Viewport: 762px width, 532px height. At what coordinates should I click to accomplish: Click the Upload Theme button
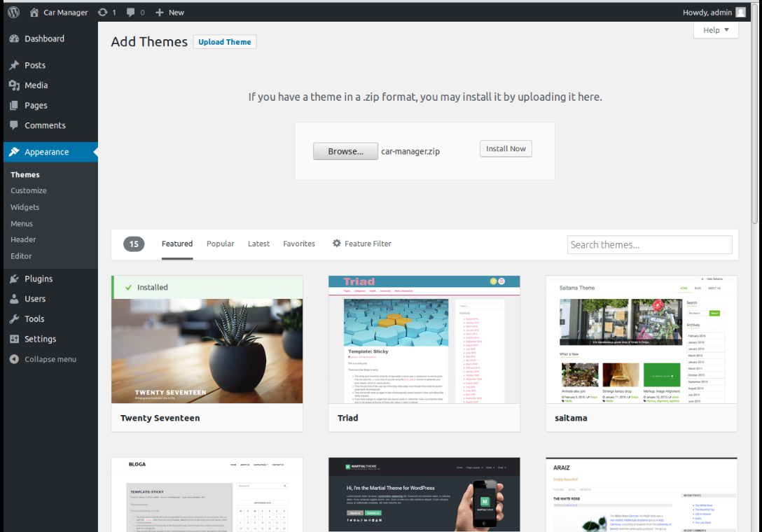pos(225,42)
